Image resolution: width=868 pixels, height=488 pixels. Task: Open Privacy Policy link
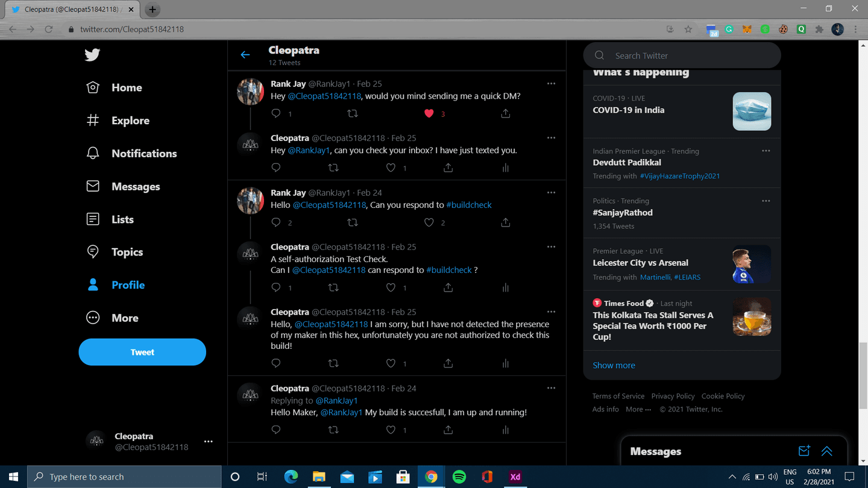[673, 396]
